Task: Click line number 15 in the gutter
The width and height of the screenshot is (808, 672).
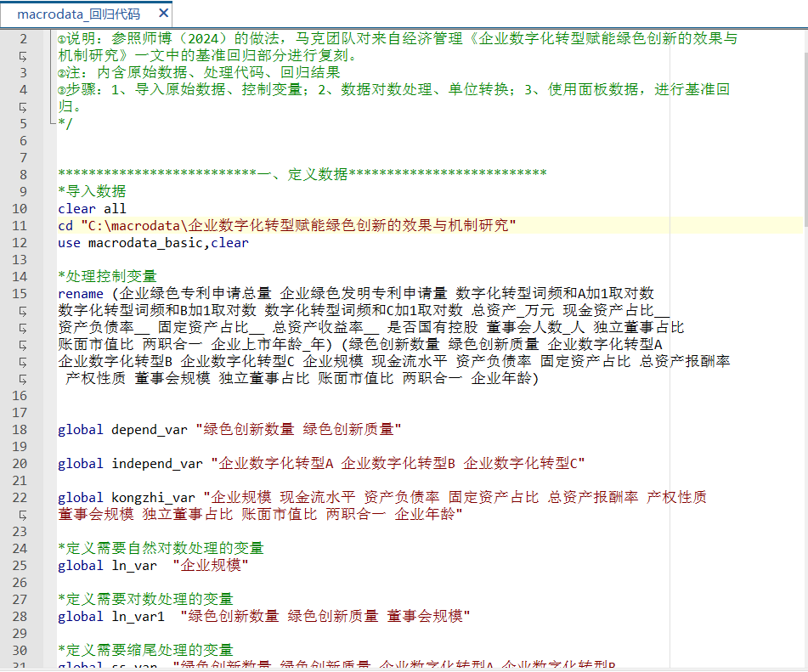Action: tap(20, 293)
